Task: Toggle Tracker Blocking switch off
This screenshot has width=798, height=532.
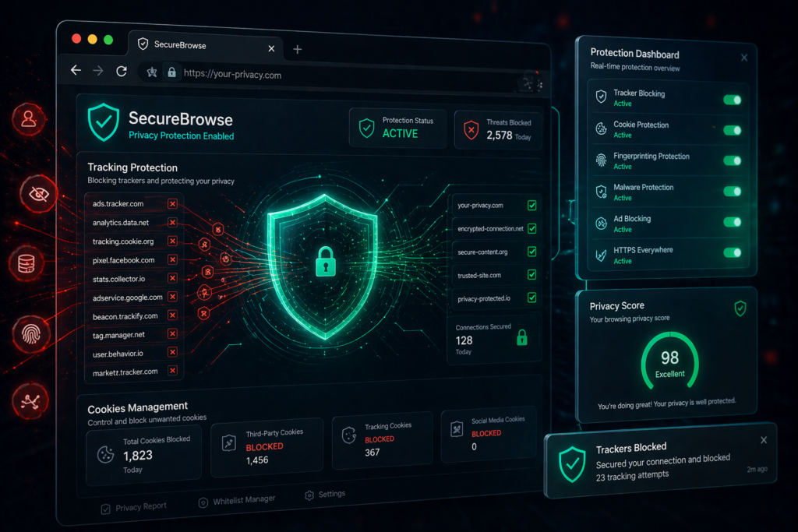Action: [x=732, y=100]
